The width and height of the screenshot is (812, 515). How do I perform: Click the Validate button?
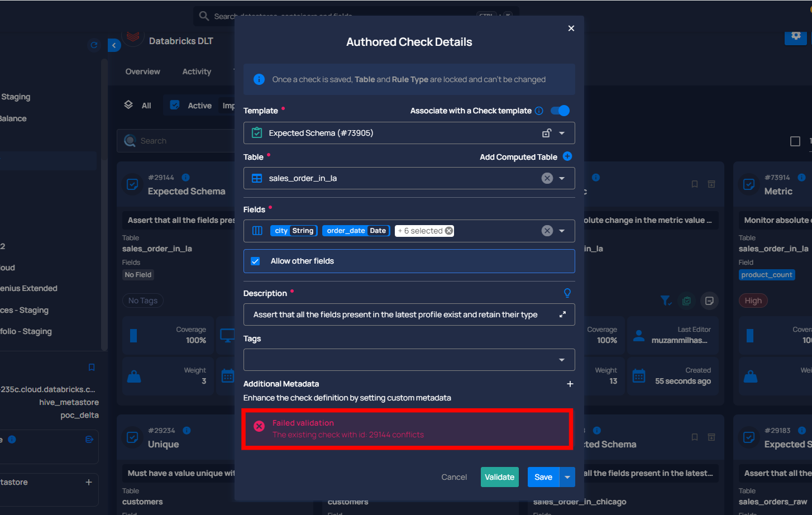500,477
